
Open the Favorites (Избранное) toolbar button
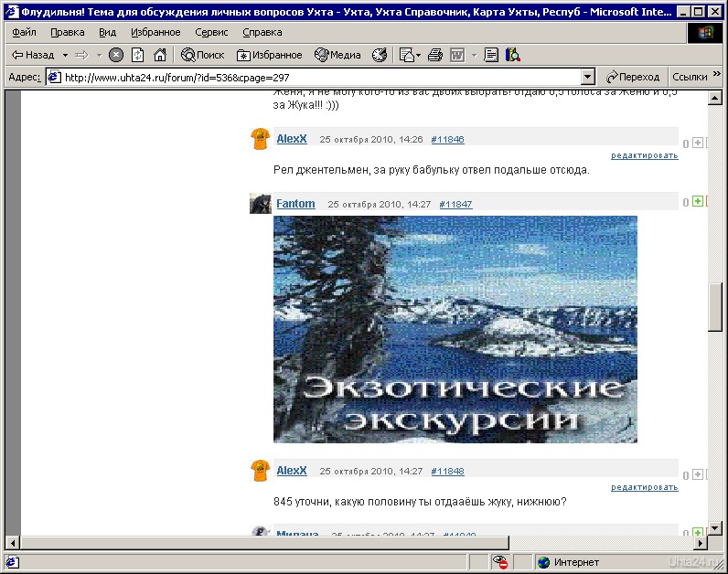pyautogui.click(x=270, y=55)
